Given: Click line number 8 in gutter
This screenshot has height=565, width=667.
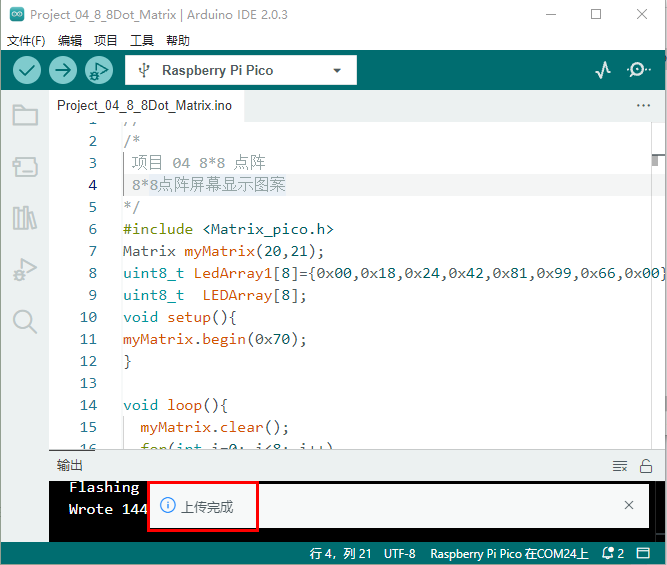Looking at the screenshot, I should (x=93, y=273).
